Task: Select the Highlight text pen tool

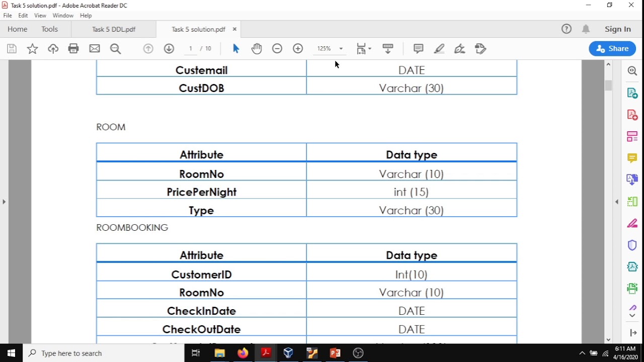Action: [439, 49]
